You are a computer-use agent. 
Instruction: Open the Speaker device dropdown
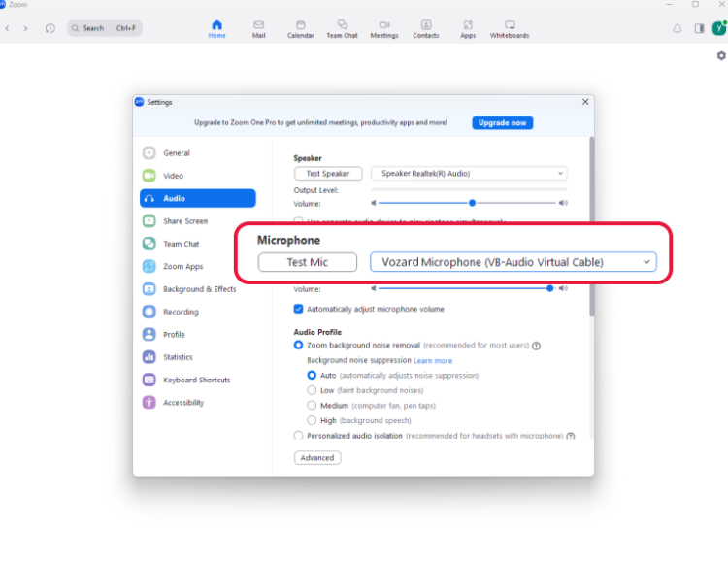[x=469, y=173]
